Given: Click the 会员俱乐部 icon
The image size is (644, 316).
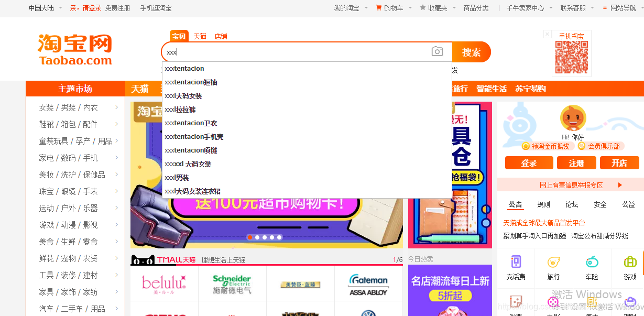Looking at the screenshot, I should [582, 146].
